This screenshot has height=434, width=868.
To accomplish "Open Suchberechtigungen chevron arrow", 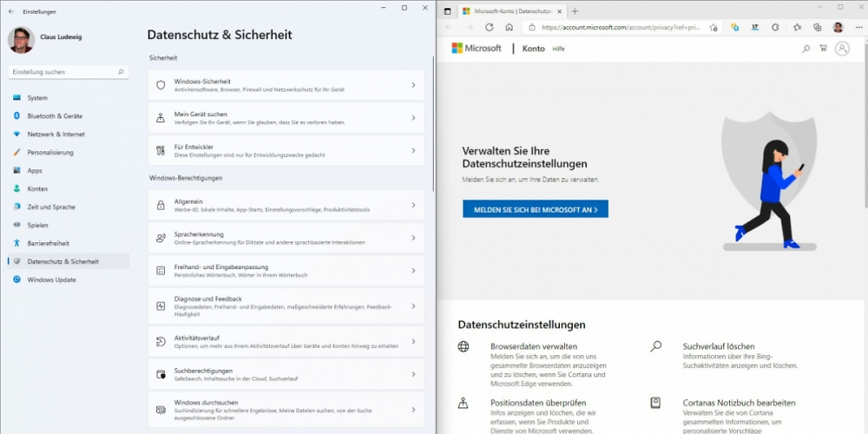I will click(413, 374).
